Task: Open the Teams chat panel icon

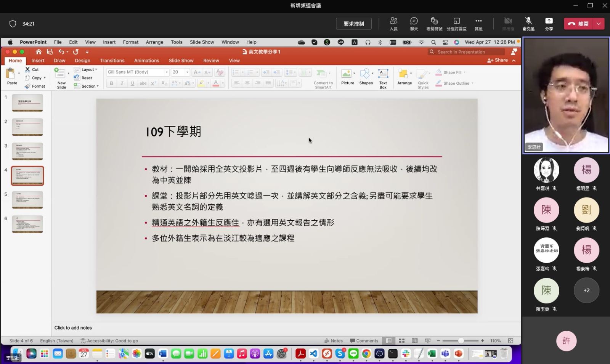Action: pos(414,21)
